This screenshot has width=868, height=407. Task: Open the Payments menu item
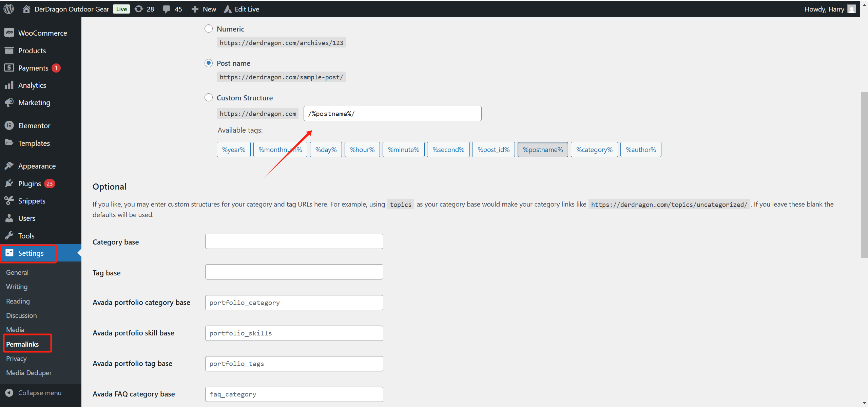[41, 68]
